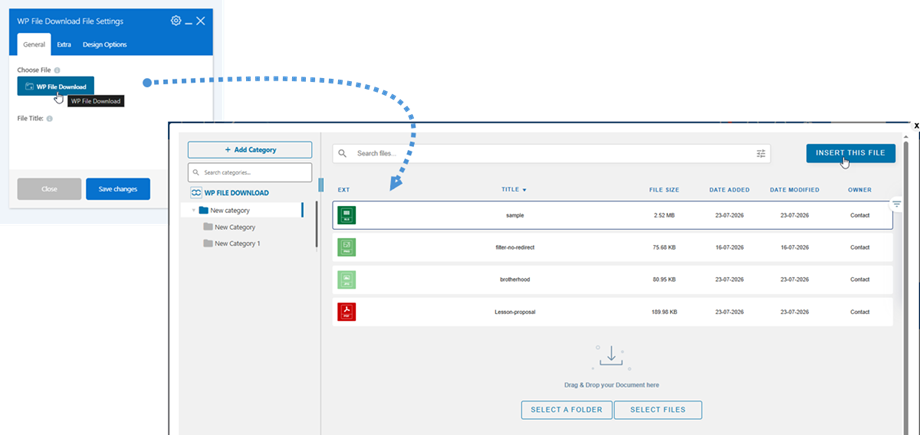Click SELECT A FOLDER button
The width and height of the screenshot is (920, 435).
pyautogui.click(x=566, y=410)
